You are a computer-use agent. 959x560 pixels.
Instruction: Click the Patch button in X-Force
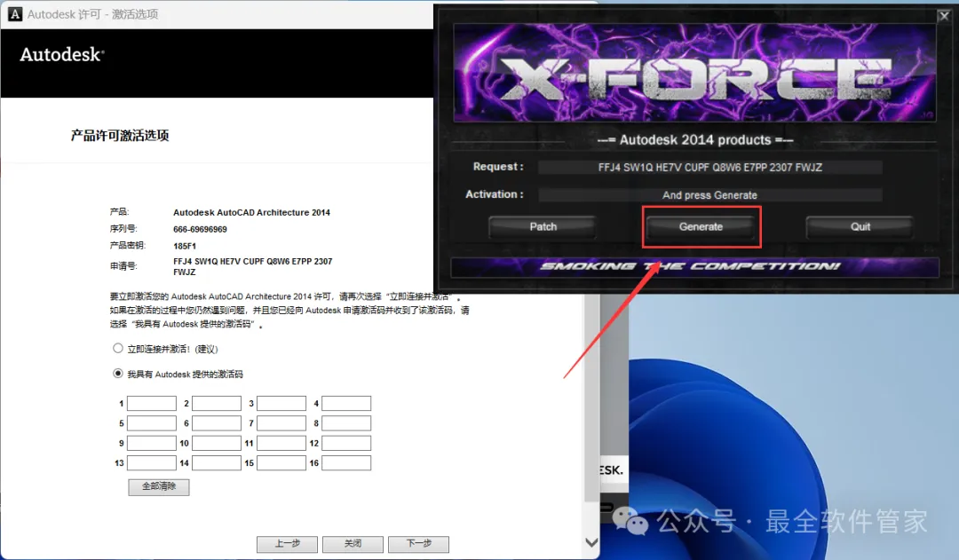point(543,227)
